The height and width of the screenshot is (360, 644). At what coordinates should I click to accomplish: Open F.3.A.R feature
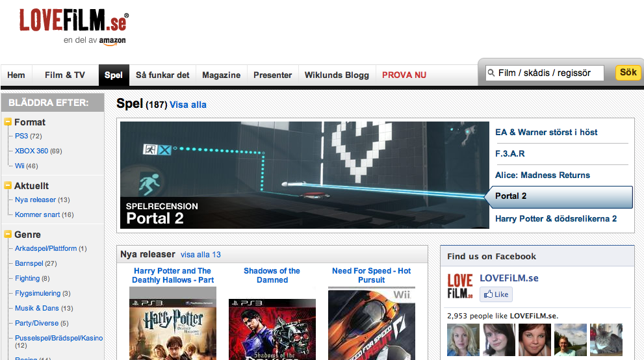pyautogui.click(x=509, y=153)
